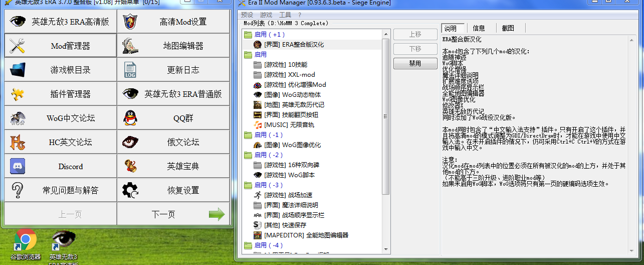644x265 pixels.
Task: Expand the 启用 (-4) group
Action: (x=248, y=245)
